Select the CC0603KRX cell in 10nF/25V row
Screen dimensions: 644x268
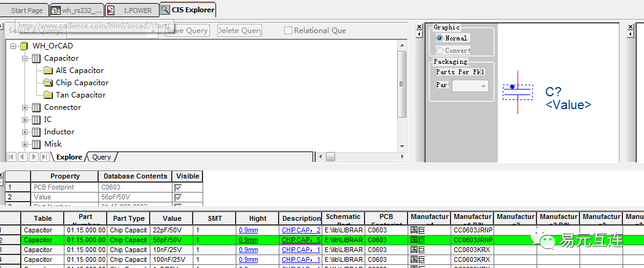click(x=472, y=250)
